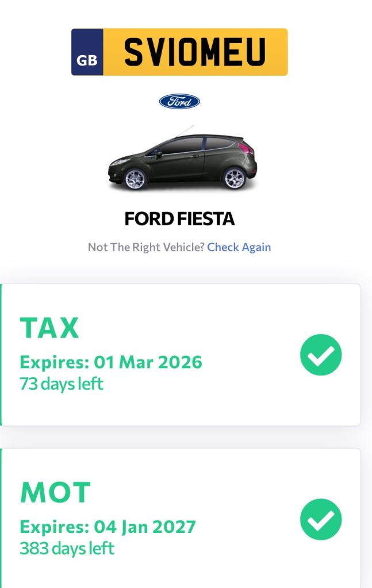Click the green TAX checkmark icon
This screenshot has height=588, width=372.
321,355
